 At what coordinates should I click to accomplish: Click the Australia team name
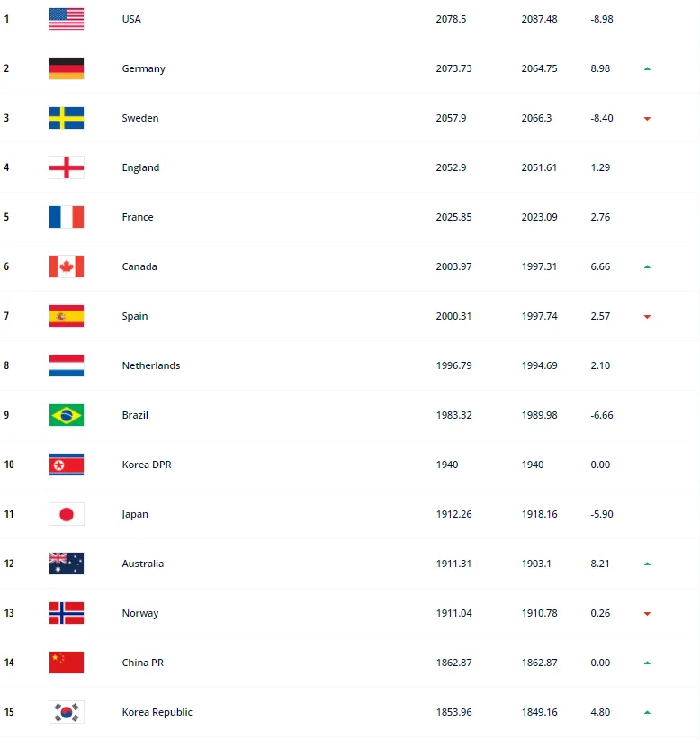click(143, 564)
